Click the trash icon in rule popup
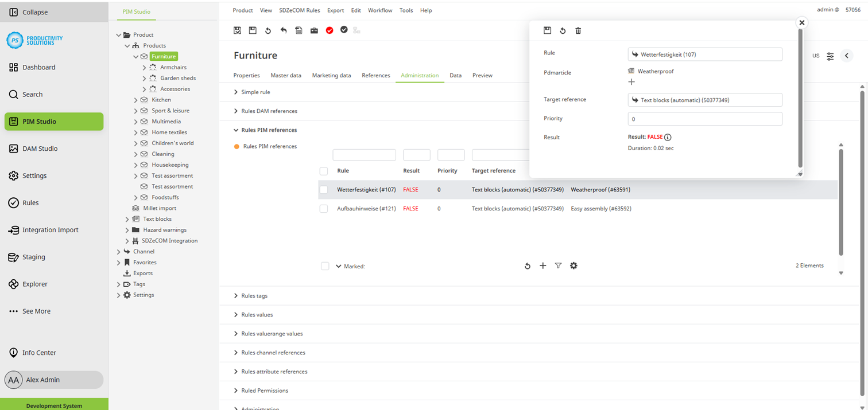Image resolution: width=868 pixels, height=410 pixels. click(x=578, y=31)
